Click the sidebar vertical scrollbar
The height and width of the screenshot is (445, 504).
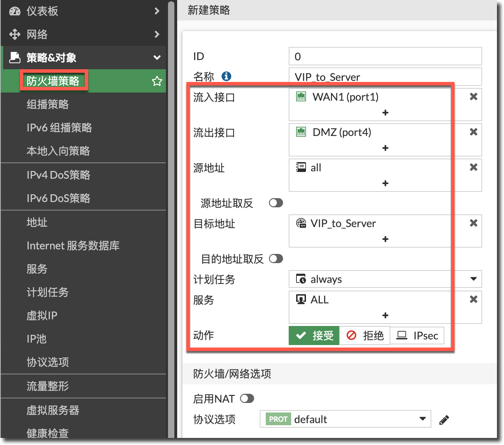171,212
